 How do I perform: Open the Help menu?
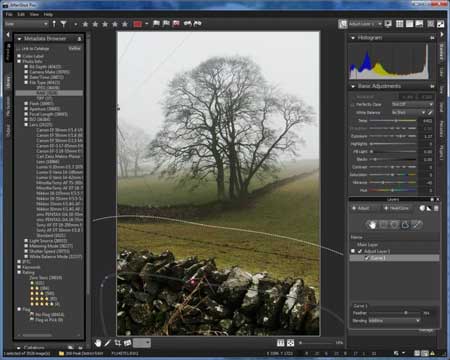[48, 14]
